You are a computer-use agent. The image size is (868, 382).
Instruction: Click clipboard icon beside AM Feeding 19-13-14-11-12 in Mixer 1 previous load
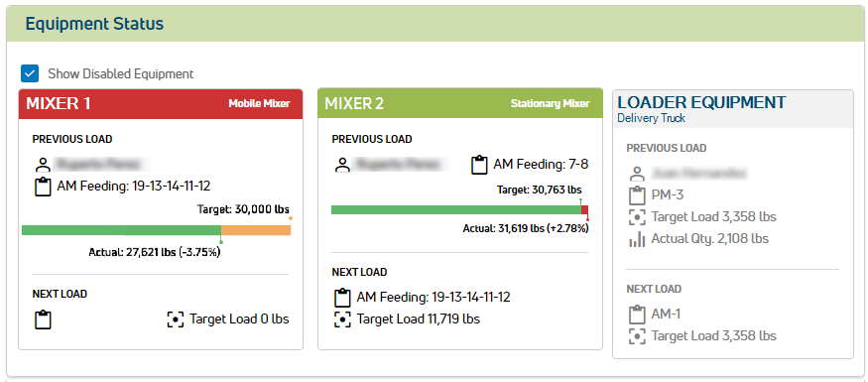point(43,186)
